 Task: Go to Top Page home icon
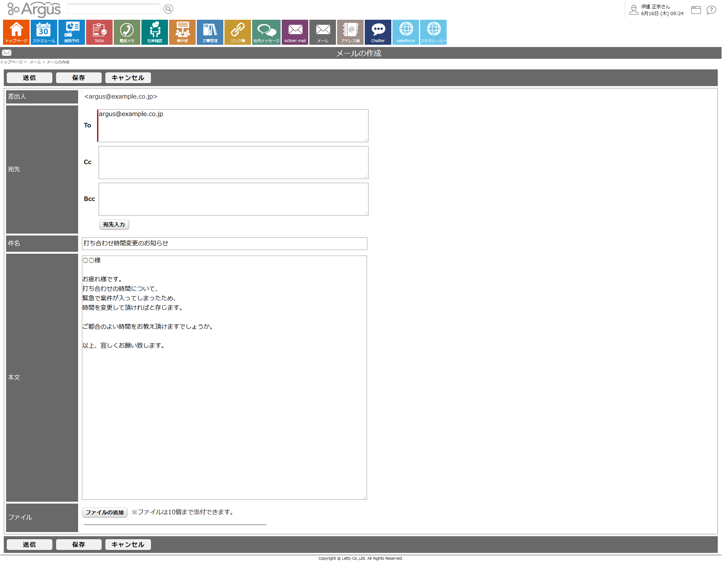(16, 32)
